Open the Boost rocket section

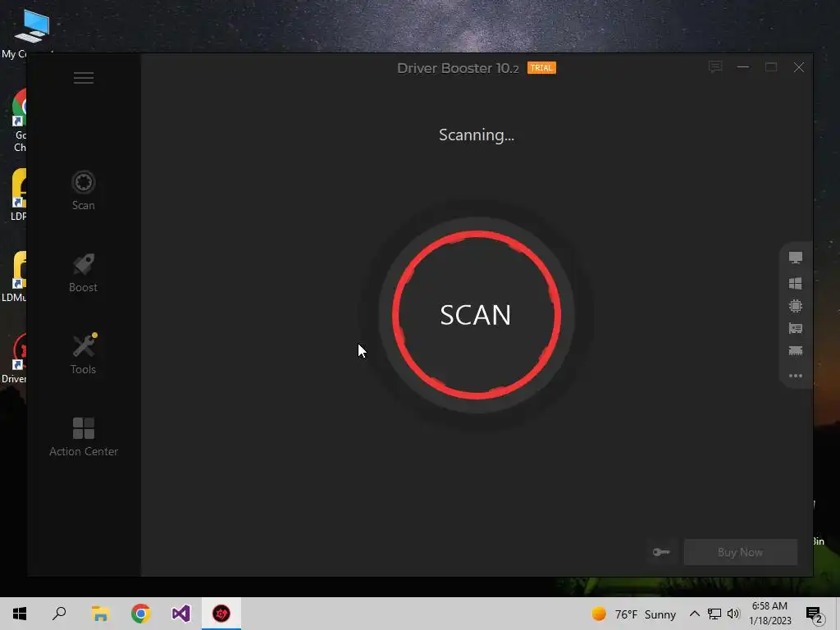84,273
